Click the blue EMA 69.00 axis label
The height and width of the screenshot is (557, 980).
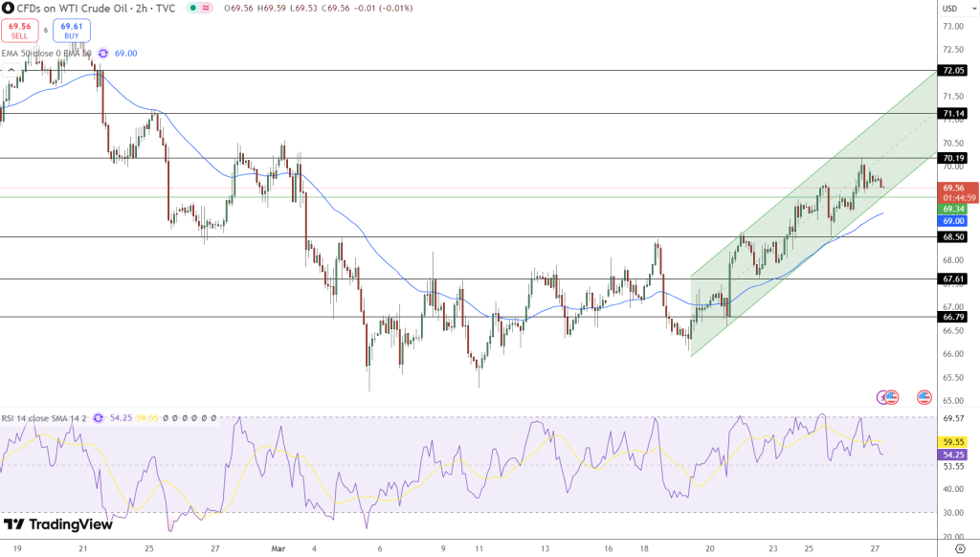coord(953,221)
